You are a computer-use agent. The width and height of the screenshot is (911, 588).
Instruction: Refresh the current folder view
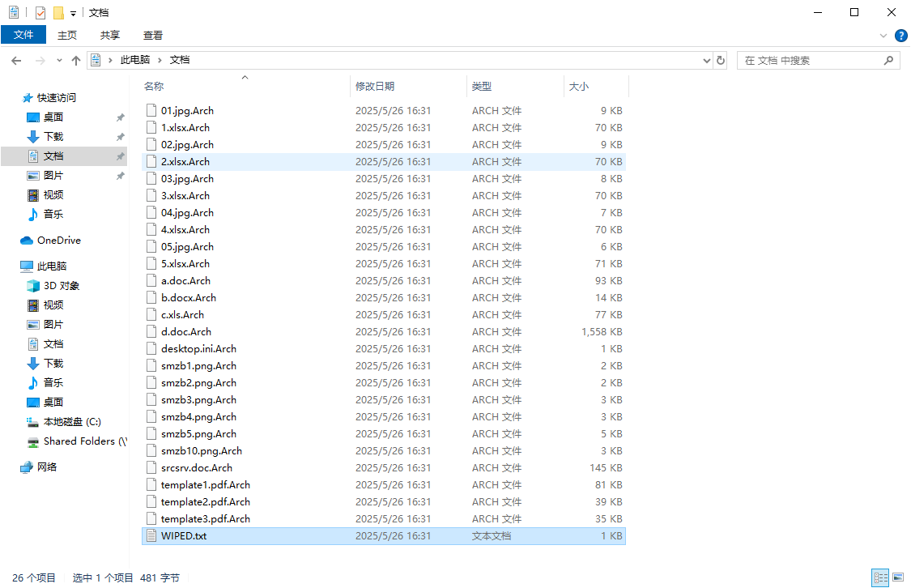pyautogui.click(x=721, y=60)
